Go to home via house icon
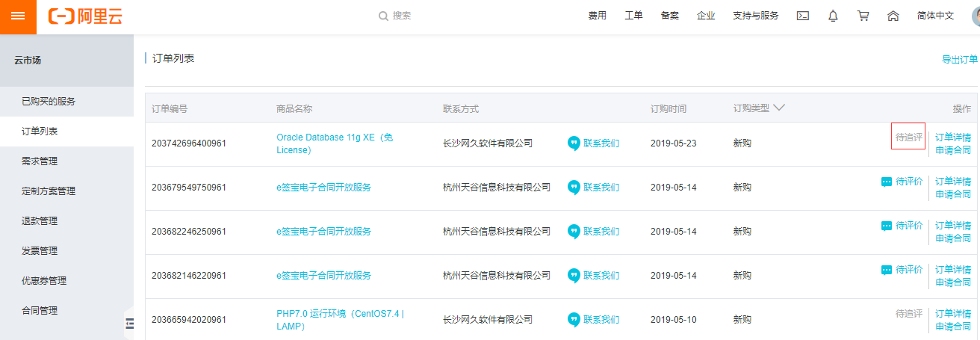Screen dimensions: 980x340 (893, 16)
